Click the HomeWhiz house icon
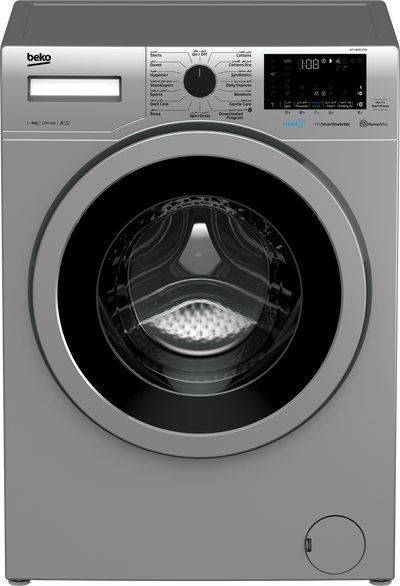Screen dimensions: 400x586 (x=363, y=123)
